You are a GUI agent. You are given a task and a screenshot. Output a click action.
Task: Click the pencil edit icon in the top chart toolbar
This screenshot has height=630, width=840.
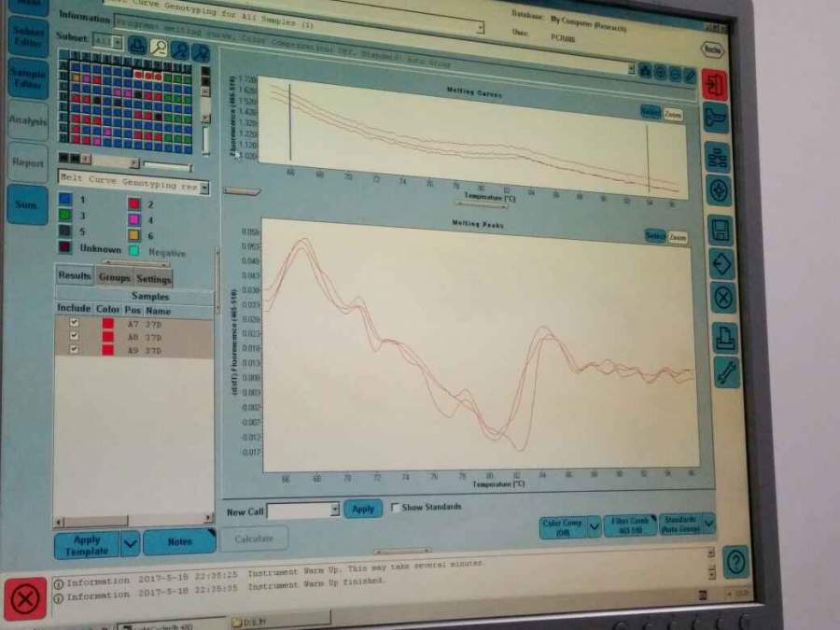690,77
